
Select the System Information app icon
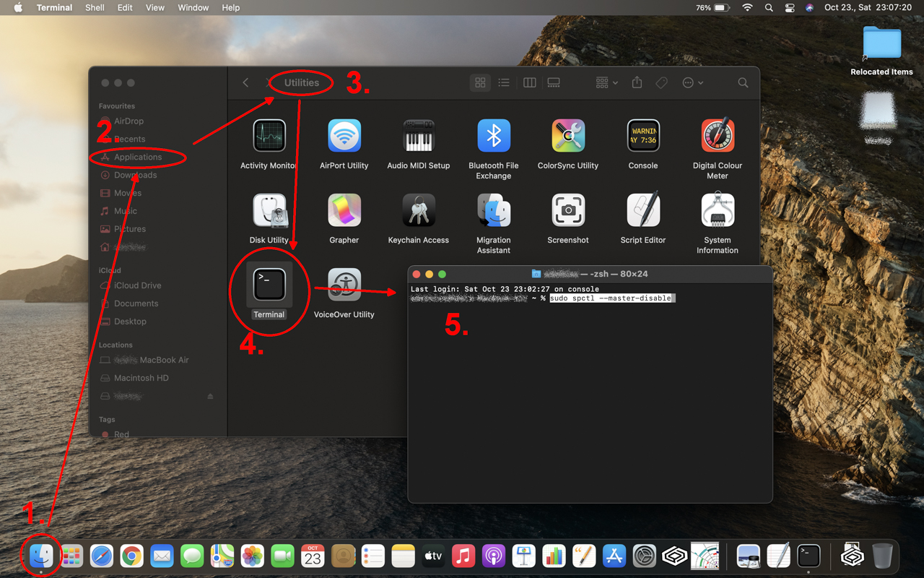pos(718,210)
